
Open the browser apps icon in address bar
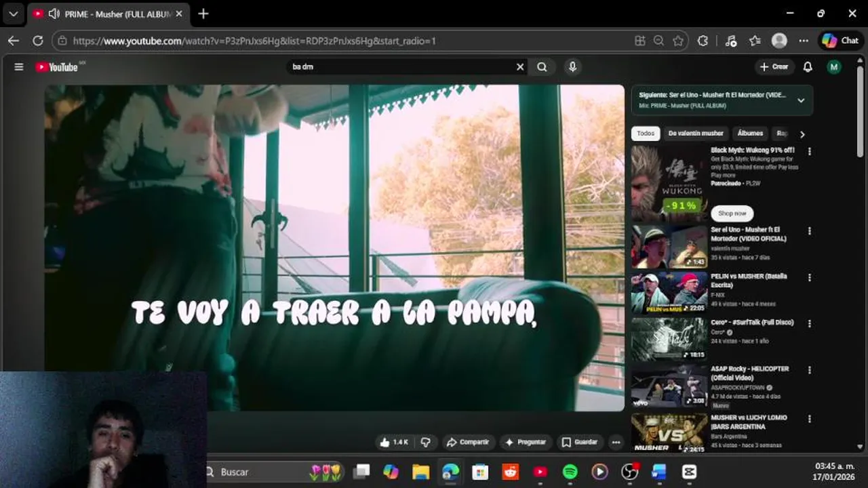639,41
